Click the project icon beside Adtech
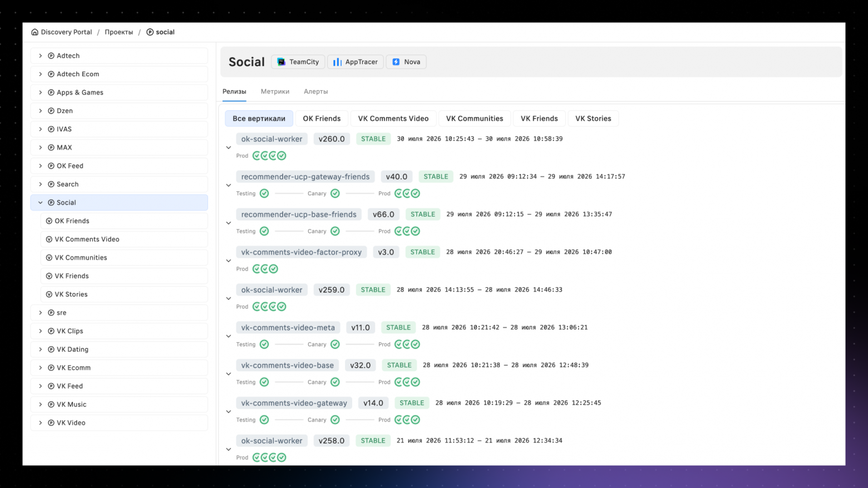The image size is (868, 488). 51,56
